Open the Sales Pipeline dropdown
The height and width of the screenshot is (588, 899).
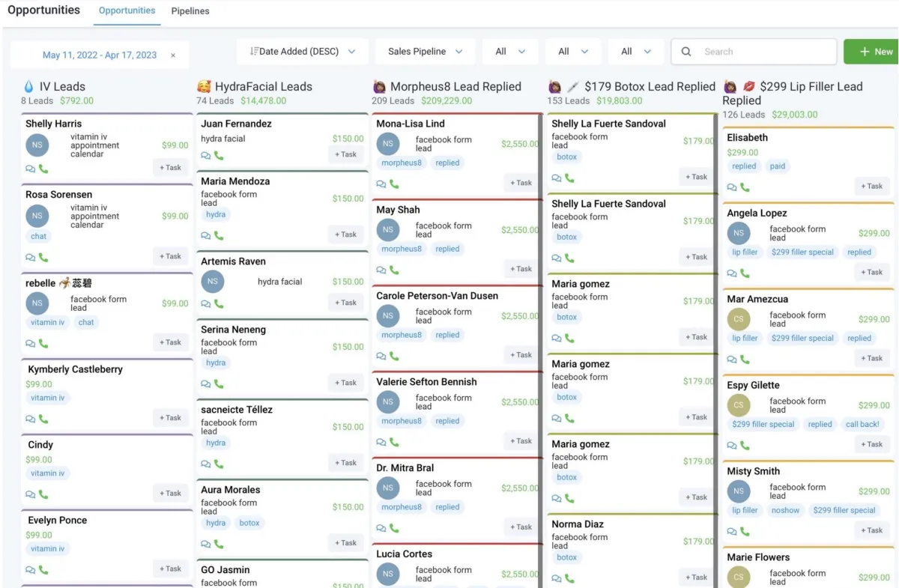(426, 52)
